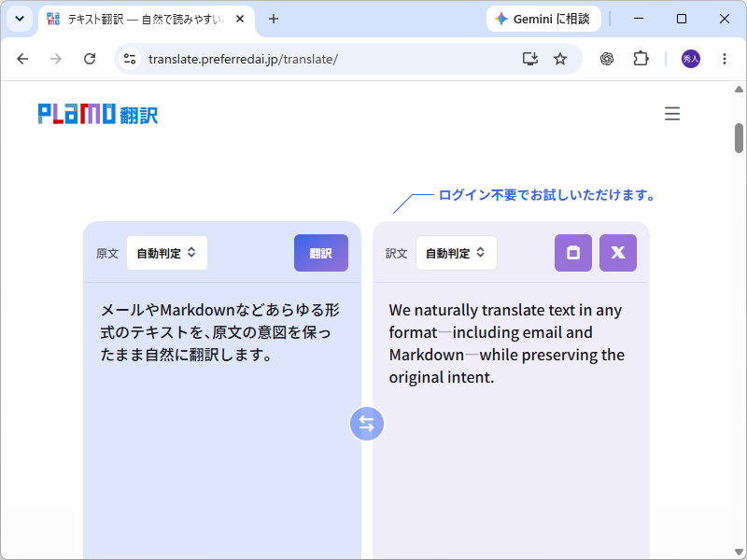Click the 翻訳 translate button
This screenshot has width=747, height=560.
click(x=321, y=253)
